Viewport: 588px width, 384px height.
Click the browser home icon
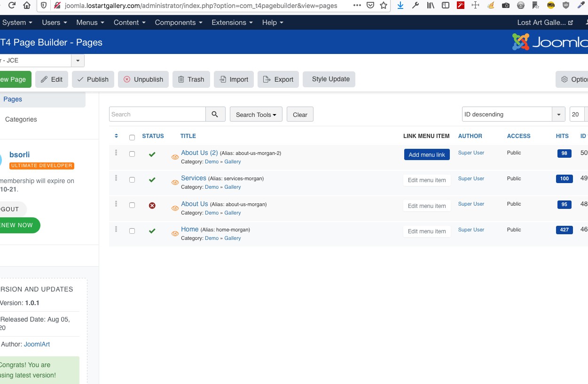(x=27, y=6)
